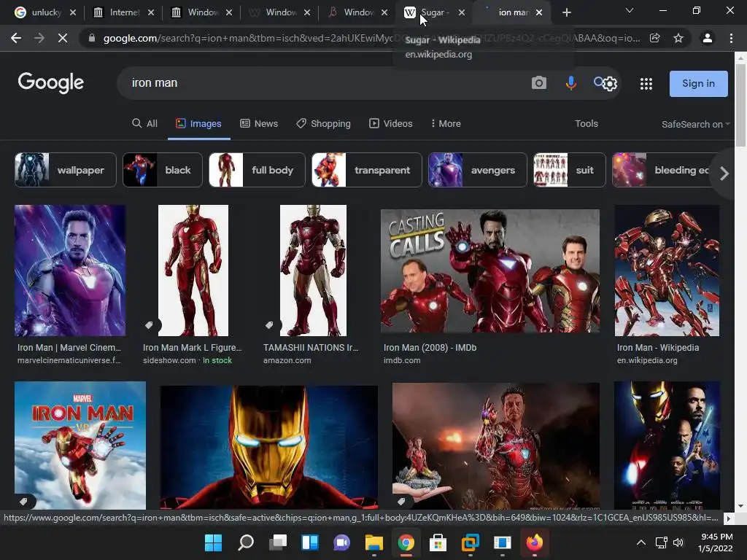Click the Sign in button
This screenshot has height=560, width=747.
(x=698, y=83)
